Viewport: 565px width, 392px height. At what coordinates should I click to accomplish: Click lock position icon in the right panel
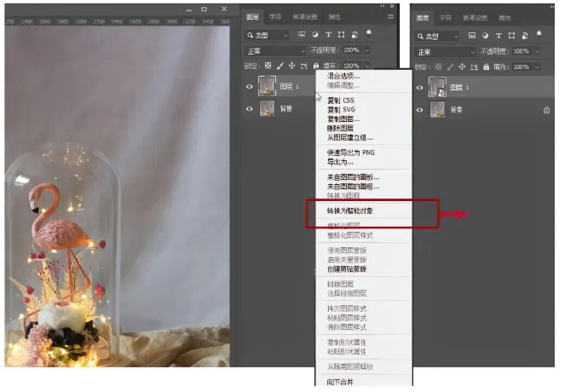[462, 66]
